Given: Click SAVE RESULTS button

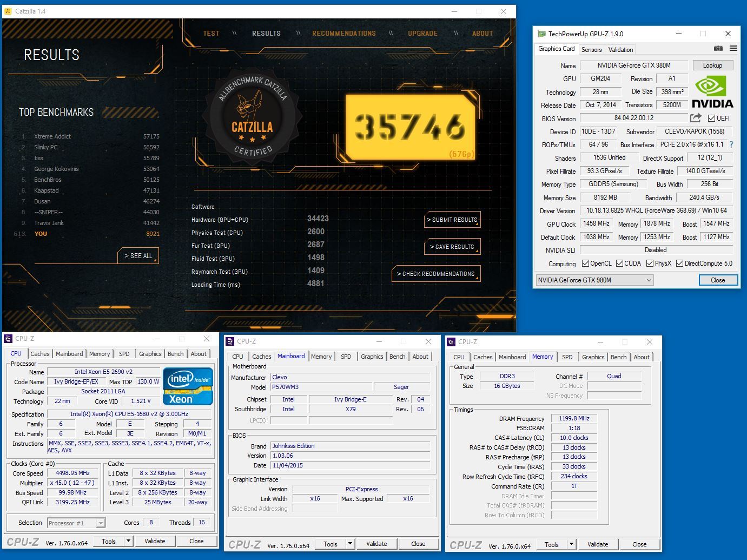Looking at the screenshot, I should click(x=452, y=247).
